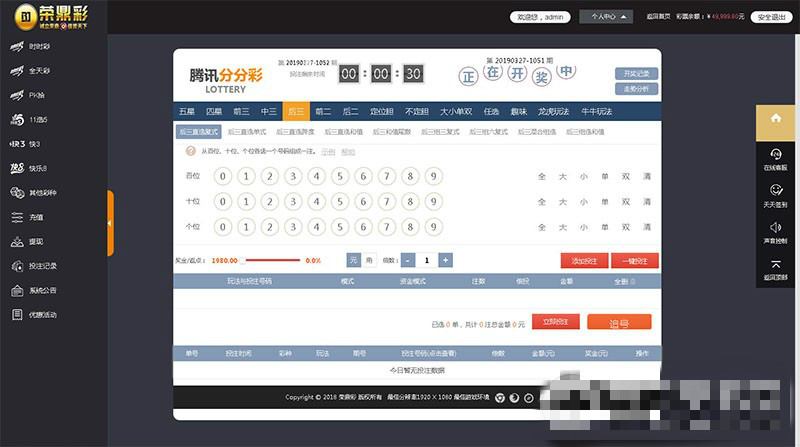Image resolution: width=800 pixels, height=447 pixels.
Task: Click the 荣鼎彩 logo
Action: [51, 16]
